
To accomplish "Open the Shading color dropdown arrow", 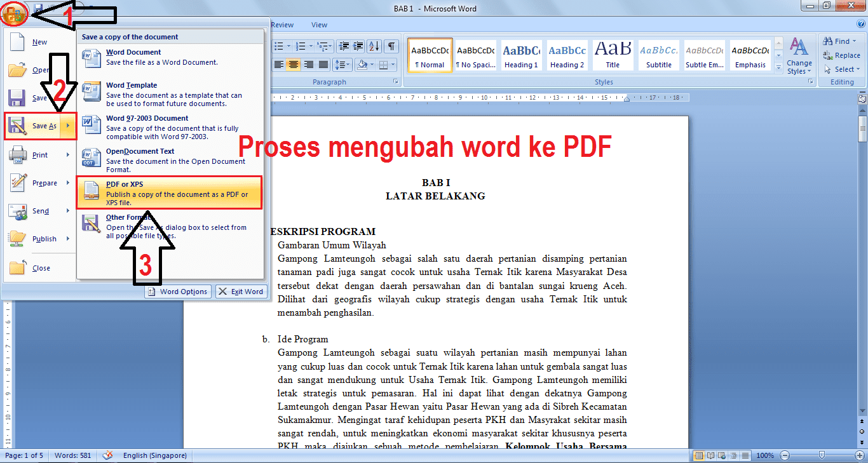I will tap(372, 65).
